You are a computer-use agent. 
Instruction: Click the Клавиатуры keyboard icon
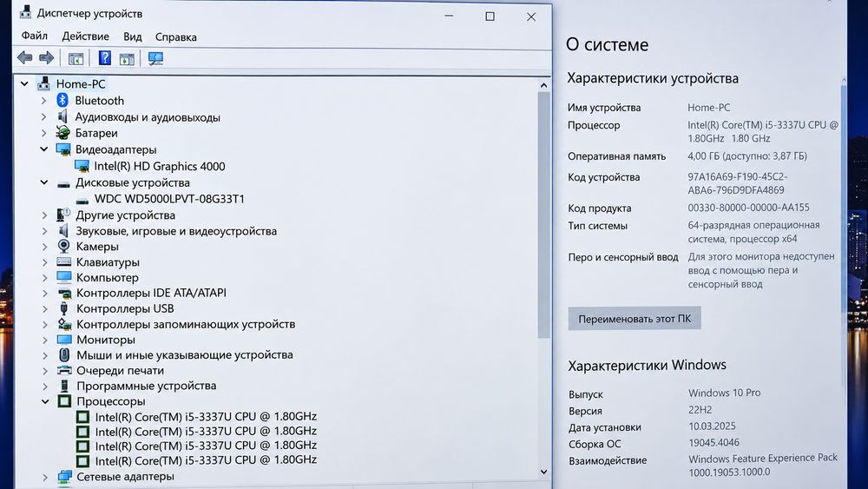point(63,261)
